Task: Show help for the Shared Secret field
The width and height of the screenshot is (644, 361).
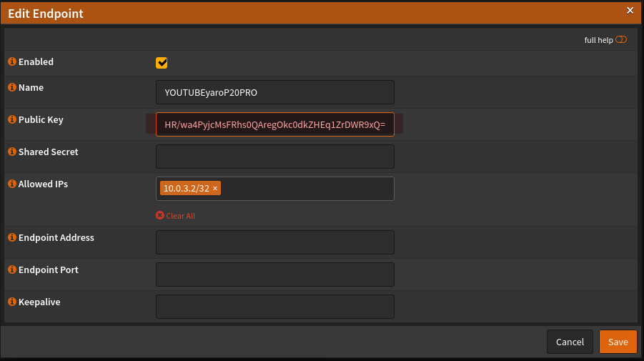Action: pyautogui.click(x=12, y=152)
